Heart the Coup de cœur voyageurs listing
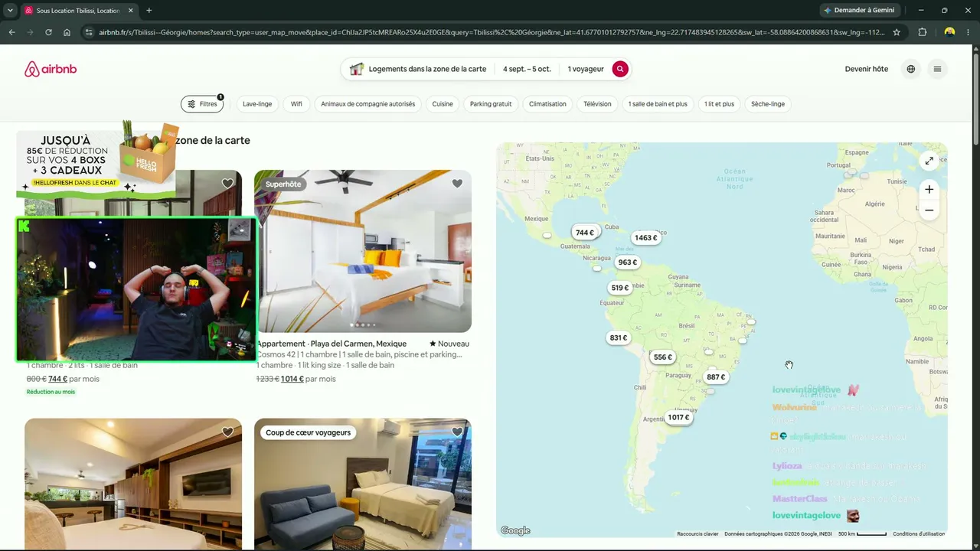Image resolution: width=980 pixels, height=551 pixels. click(x=457, y=432)
